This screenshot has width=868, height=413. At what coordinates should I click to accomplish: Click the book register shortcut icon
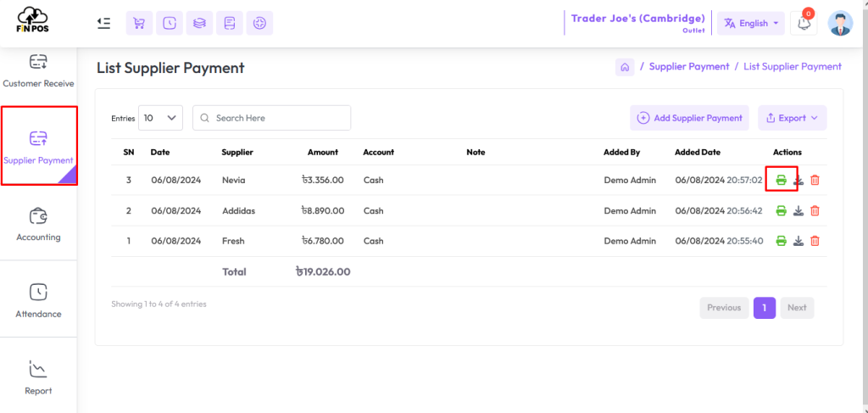click(x=230, y=23)
